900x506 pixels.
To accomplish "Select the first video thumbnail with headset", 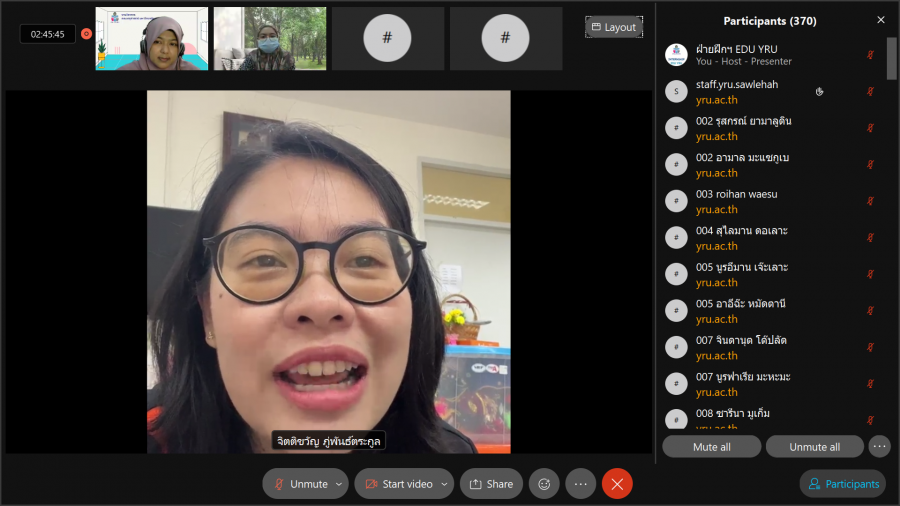I will [152, 39].
